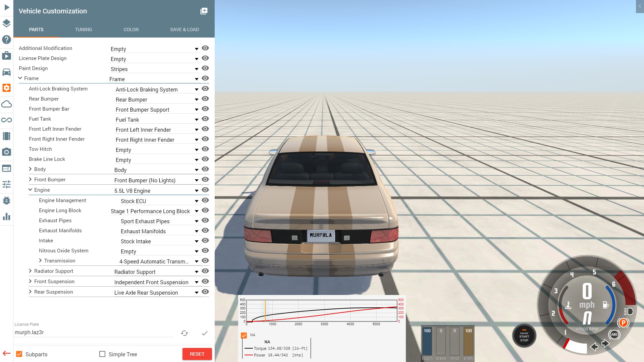Toggle visibility eye for Fuel Tank
644x362 pixels.
point(205,119)
